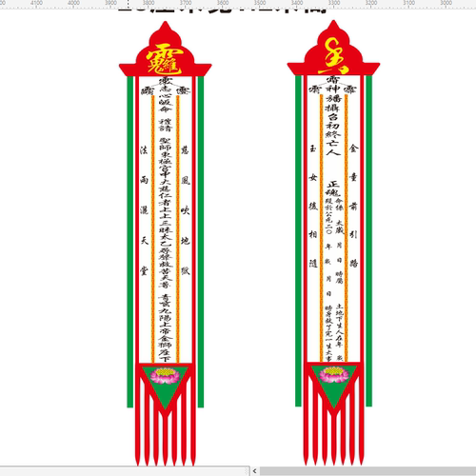This screenshot has height=476, width=476.
Task: Select the yellow calligraphy on right banner top
Action: [333, 56]
